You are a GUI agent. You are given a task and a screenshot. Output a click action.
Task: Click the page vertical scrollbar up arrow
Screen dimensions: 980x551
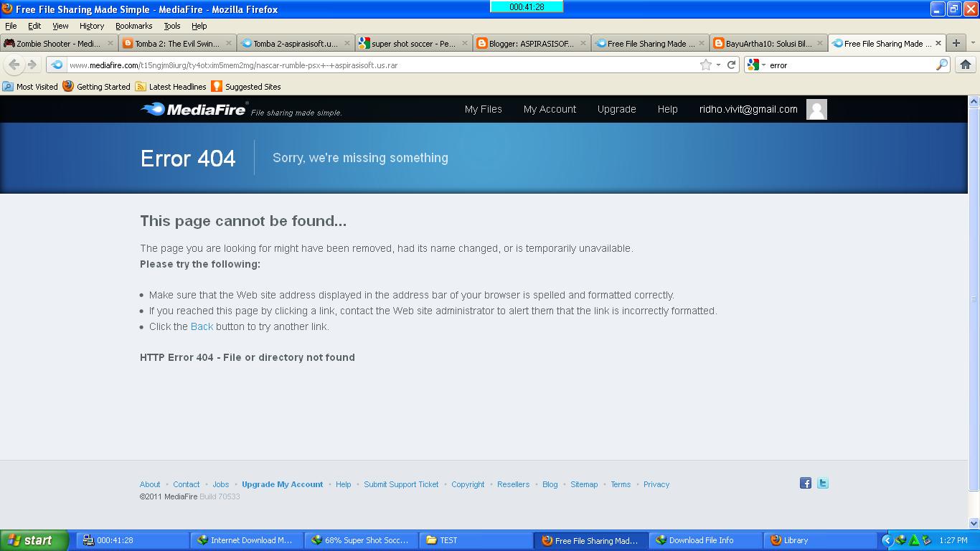(x=974, y=101)
